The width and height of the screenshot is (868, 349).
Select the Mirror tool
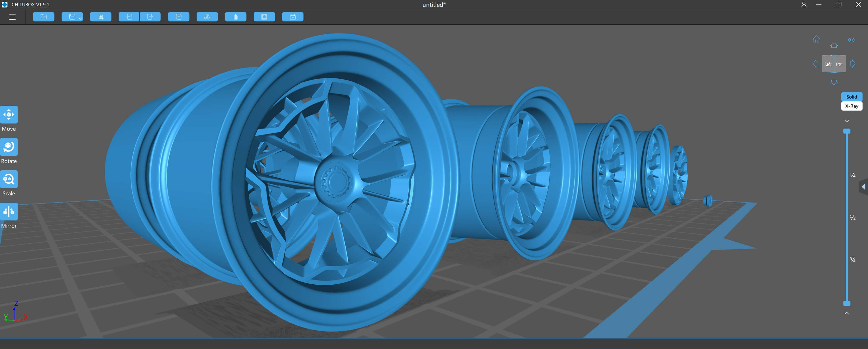9,211
